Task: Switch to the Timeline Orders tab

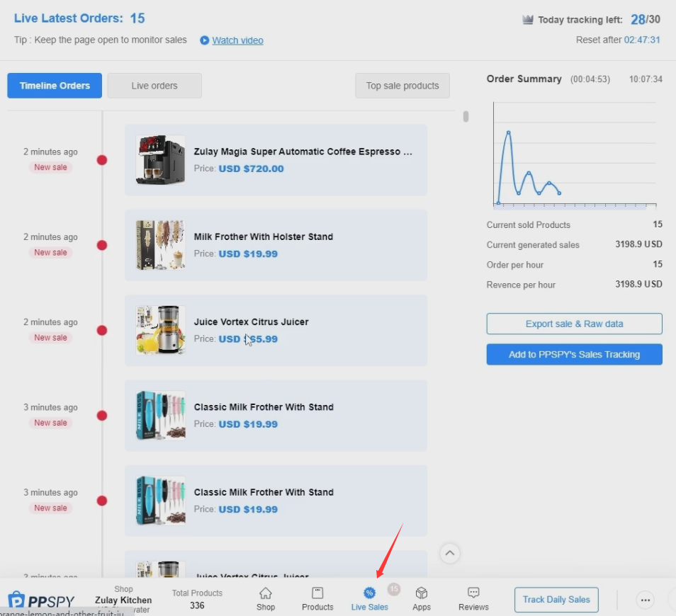Action: [55, 86]
